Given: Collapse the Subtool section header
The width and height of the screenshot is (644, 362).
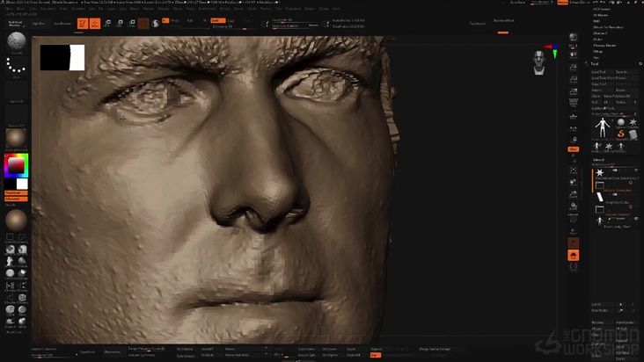Looking at the screenshot, I should pyautogui.click(x=598, y=160).
